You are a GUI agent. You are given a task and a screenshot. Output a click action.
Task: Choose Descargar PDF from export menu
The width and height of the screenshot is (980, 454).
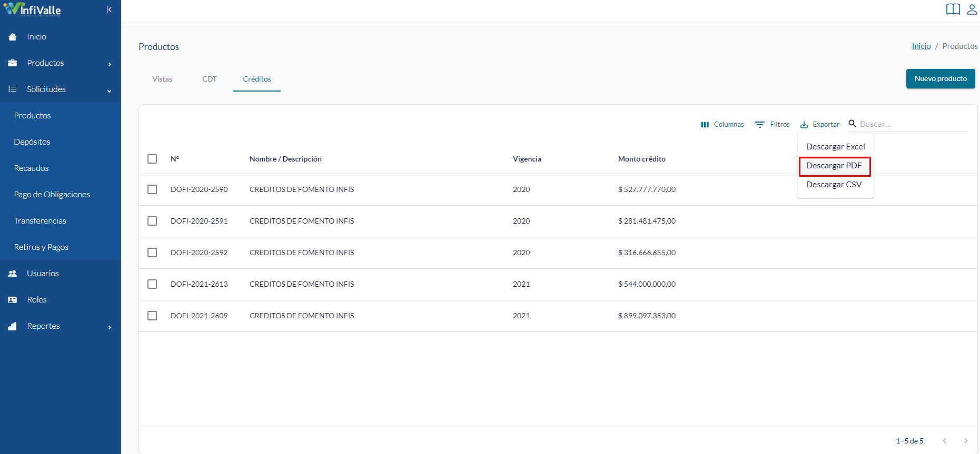coord(835,166)
